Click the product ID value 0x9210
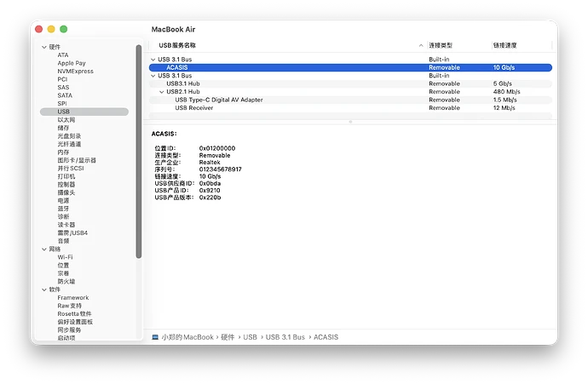 210,191
